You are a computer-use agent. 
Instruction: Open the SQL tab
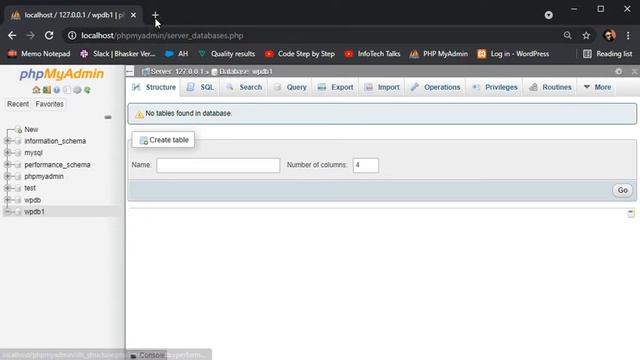[x=200, y=87]
